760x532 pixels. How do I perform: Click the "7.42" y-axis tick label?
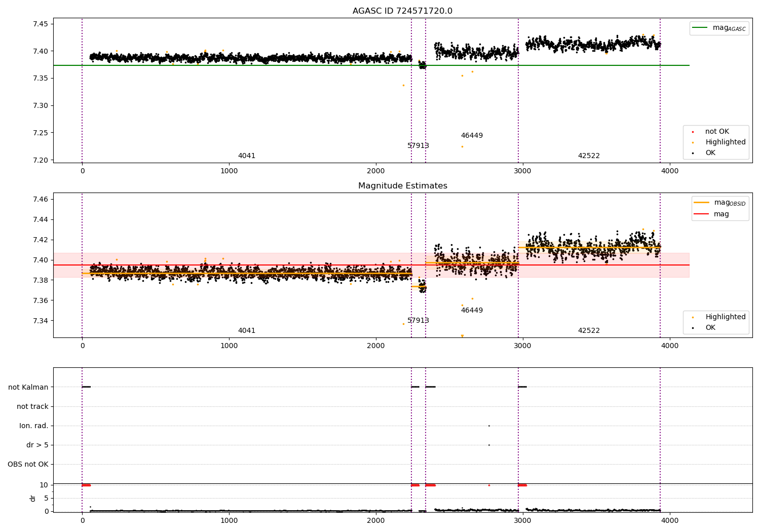tap(41, 240)
